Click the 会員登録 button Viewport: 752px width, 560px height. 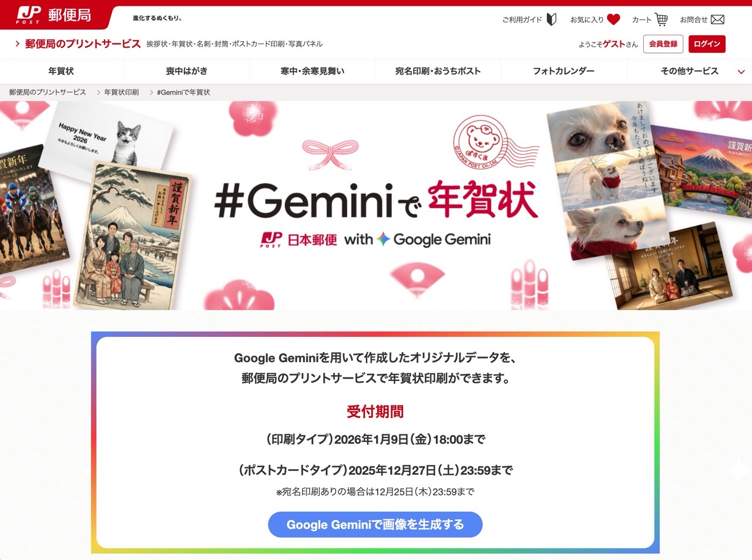(x=663, y=44)
